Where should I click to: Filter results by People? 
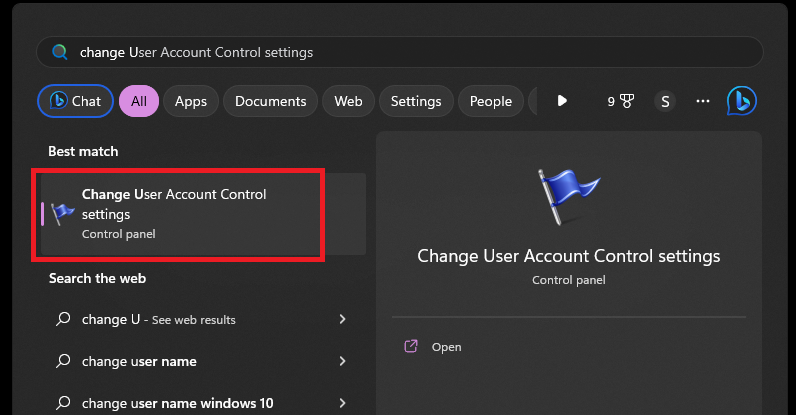(490, 101)
